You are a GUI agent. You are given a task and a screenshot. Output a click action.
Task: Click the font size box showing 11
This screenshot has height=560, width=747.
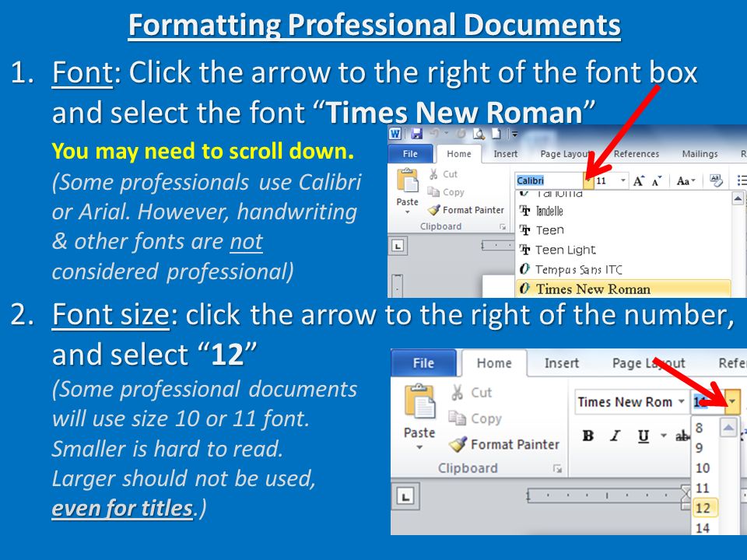(606, 180)
